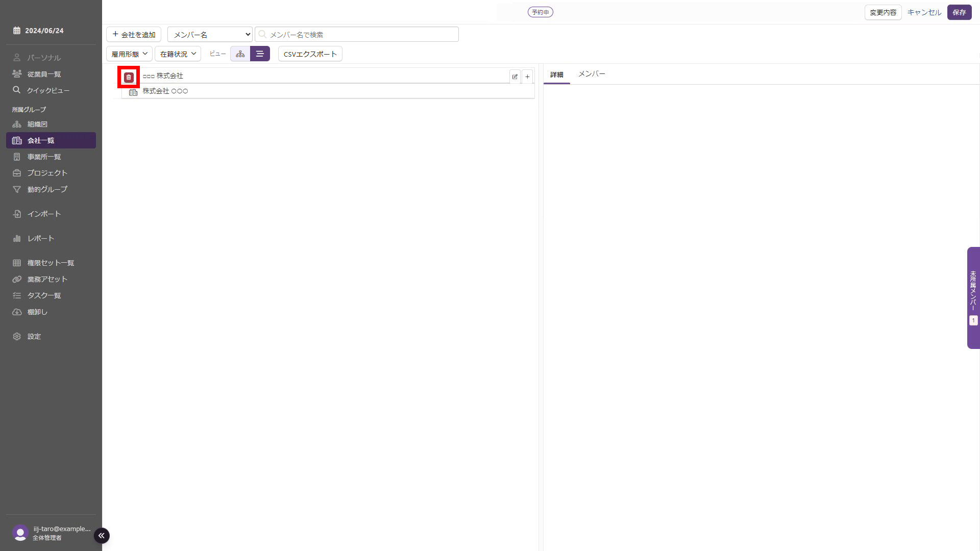Click the 全体管理者 role text

point(47,538)
